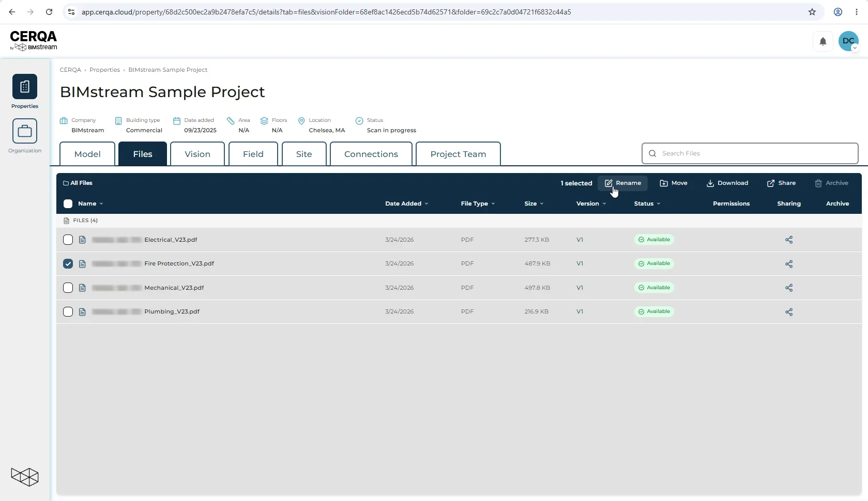Screen dimensions: 868x501
Task: Open the Version column dropdown
Action: [591, 203]
